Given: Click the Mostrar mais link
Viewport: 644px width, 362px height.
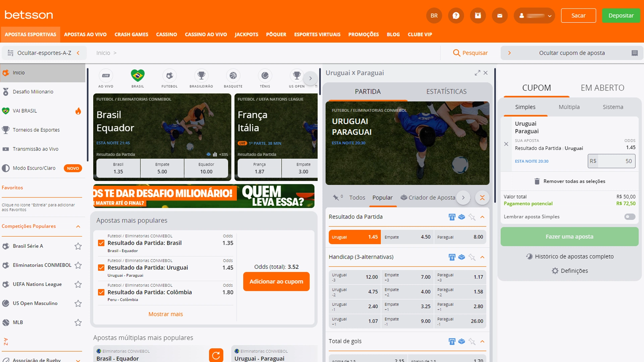Looking at the screenshot, I should coord(166,314).
